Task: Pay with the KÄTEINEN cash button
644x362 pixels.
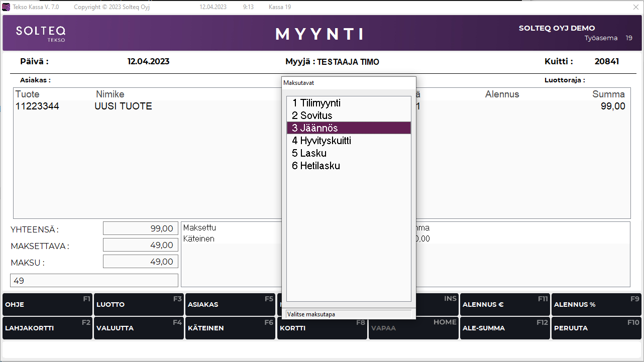Action: 230,328
